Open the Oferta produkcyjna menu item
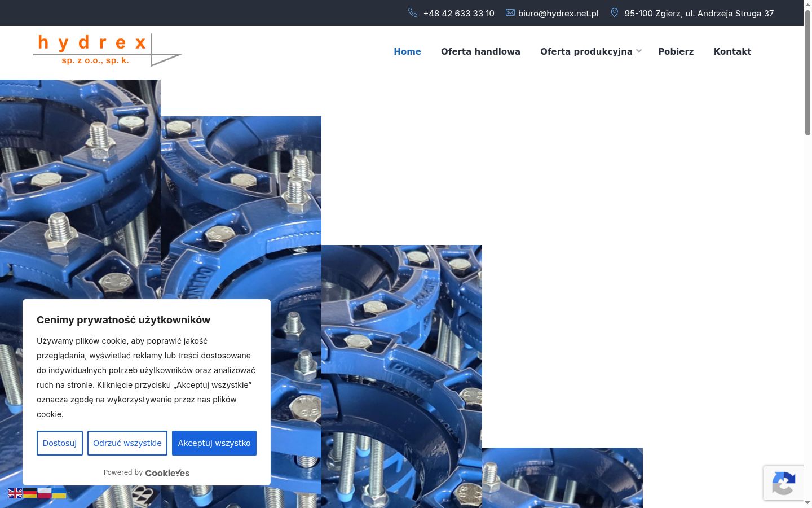This screenshot has width=812, height=508. pos(586,51)
